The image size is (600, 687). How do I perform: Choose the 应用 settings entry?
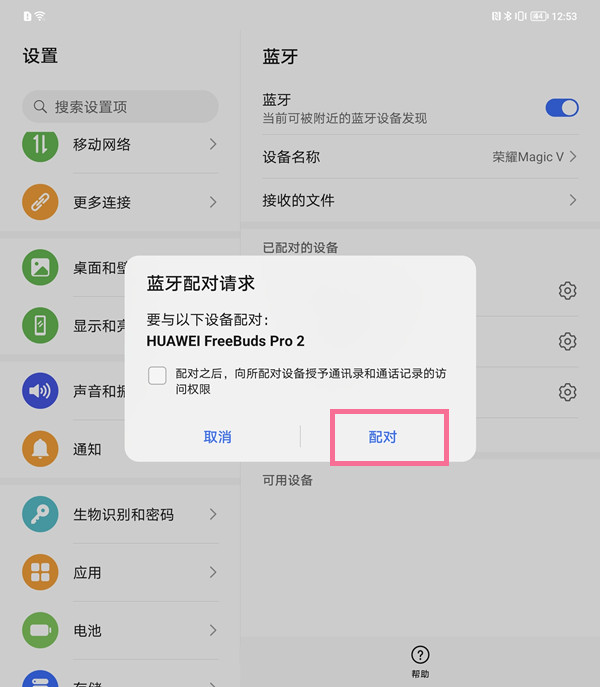[120, 573]
